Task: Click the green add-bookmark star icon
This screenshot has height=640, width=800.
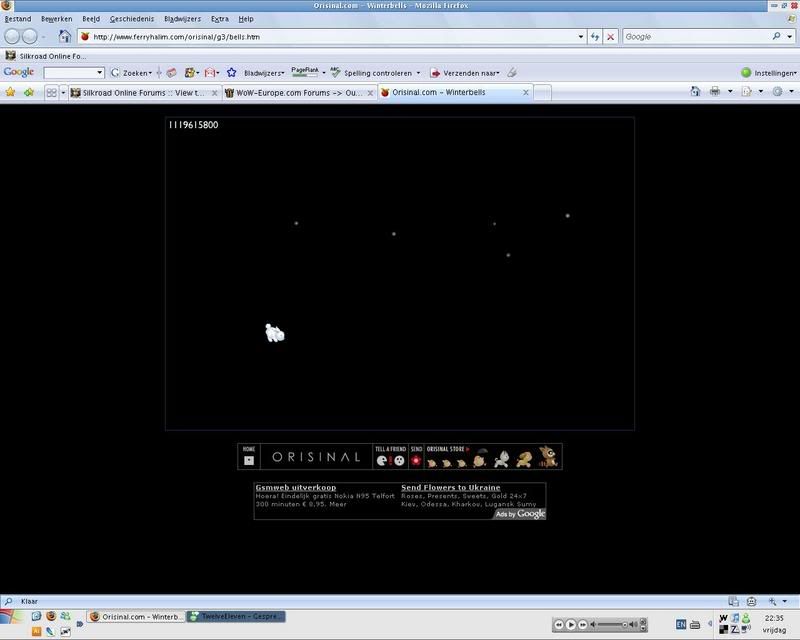Action: coord(29,92)
